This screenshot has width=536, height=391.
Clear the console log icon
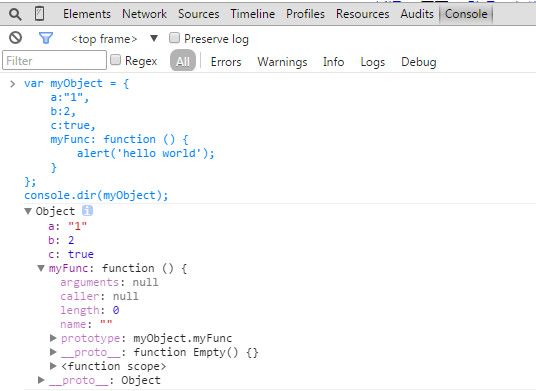15,38
